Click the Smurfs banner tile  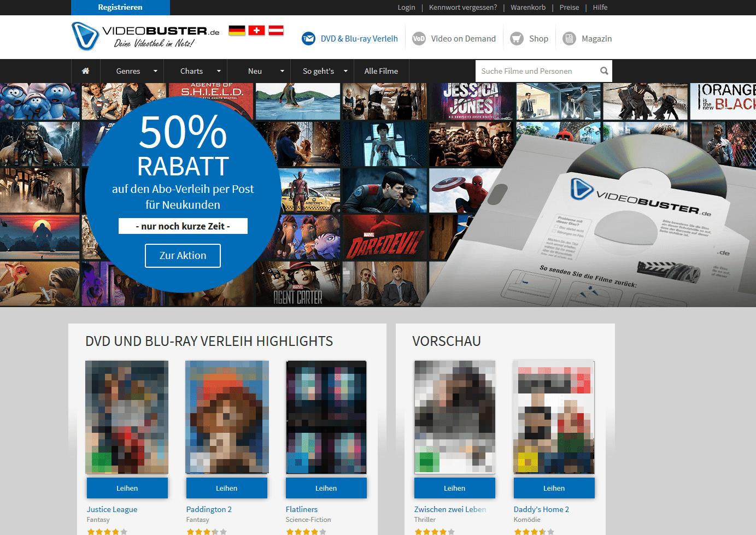tap(39, 101)
